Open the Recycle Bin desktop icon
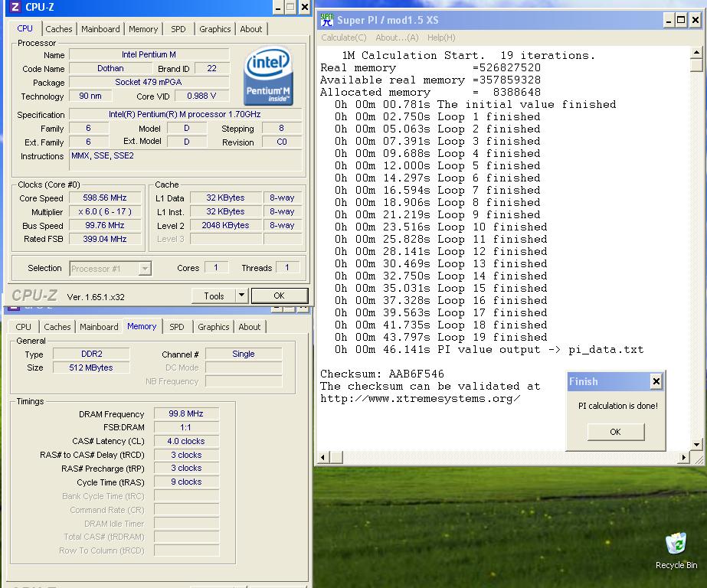Image resolution: width=707 pixels, height=588 pixels. [x=676, y=550]
